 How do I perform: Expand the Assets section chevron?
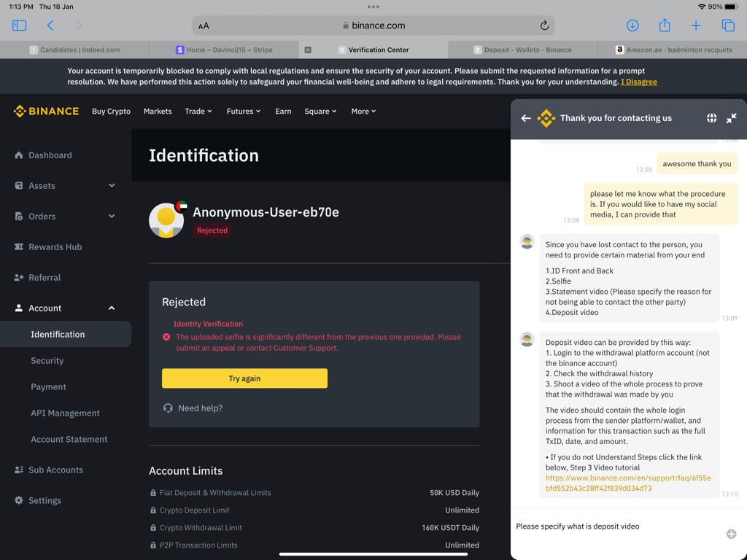click(112, 186)
